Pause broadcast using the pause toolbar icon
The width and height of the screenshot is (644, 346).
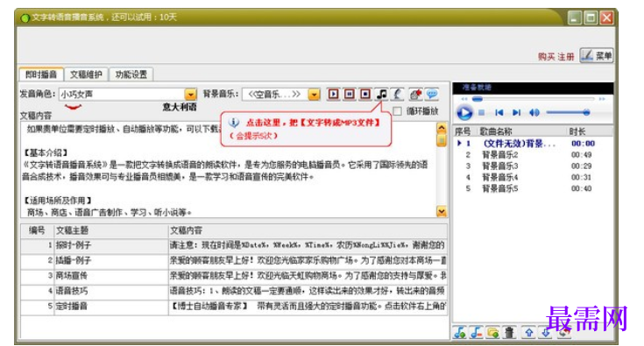[349, 95]
